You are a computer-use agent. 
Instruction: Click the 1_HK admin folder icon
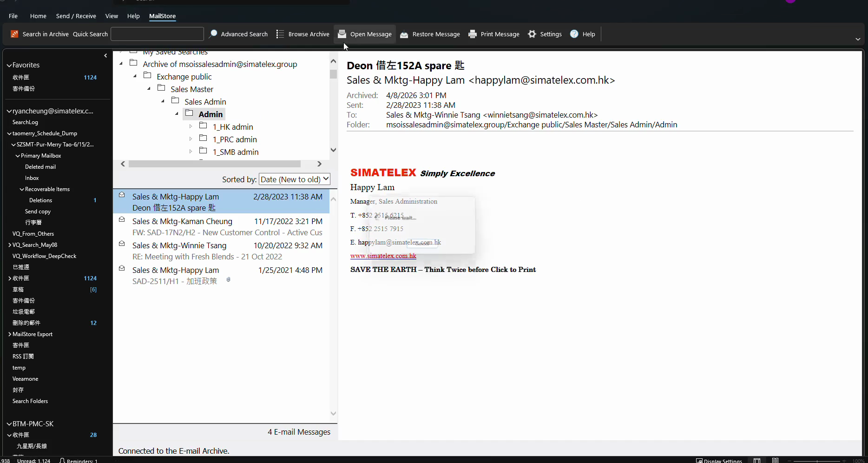pyautogui.click(x=203, y=126)
